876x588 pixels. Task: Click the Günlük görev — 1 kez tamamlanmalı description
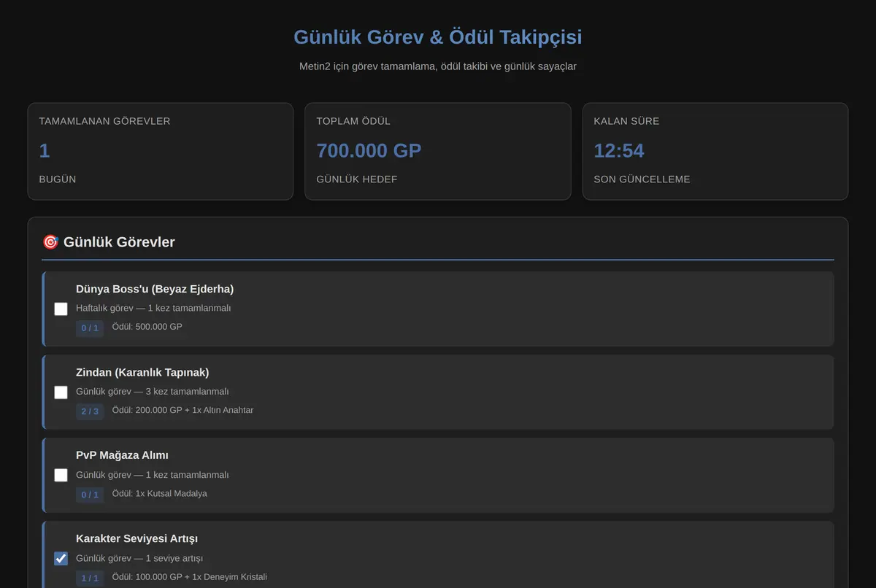[x=153, y=474]
